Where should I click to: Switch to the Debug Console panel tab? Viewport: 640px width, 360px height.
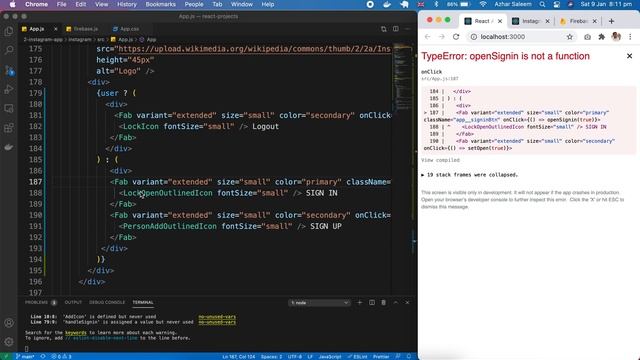pyautogui.click(x=107, y=302)
